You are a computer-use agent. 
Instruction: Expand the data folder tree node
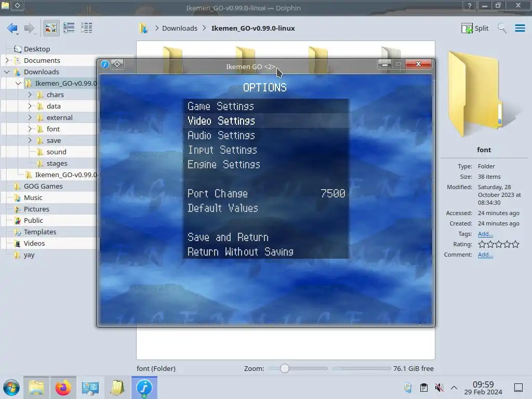(30, 106)
